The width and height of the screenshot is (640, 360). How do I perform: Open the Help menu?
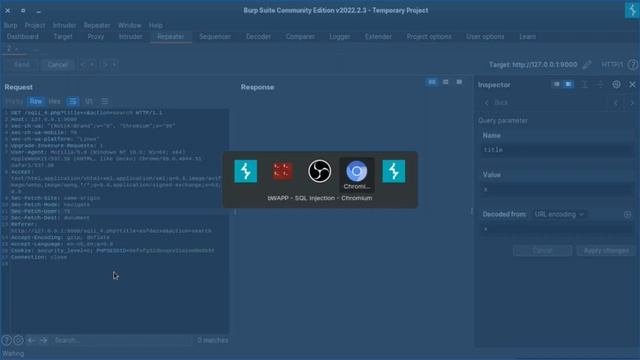pyautogui.click(x=156, y=25)
